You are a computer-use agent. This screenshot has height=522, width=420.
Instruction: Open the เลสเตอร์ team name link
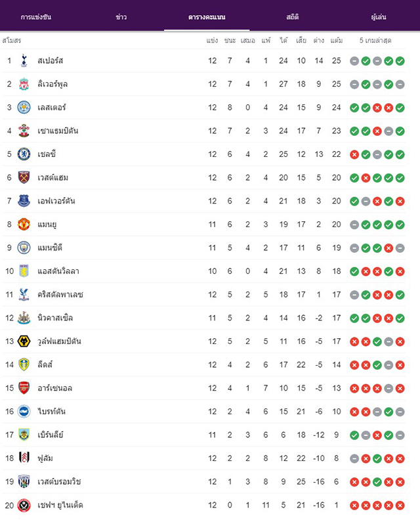[x=52, y=107]
